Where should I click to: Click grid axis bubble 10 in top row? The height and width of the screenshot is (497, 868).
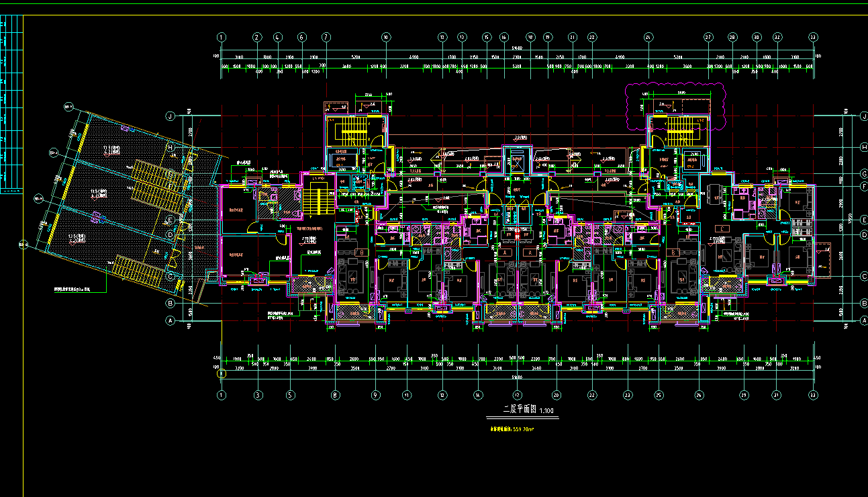click(x=386, y=38)
